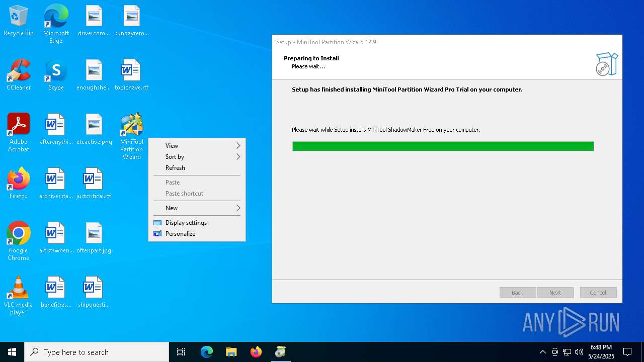
Task: Select the benefitres document icon
Action: tap(56, 293)
